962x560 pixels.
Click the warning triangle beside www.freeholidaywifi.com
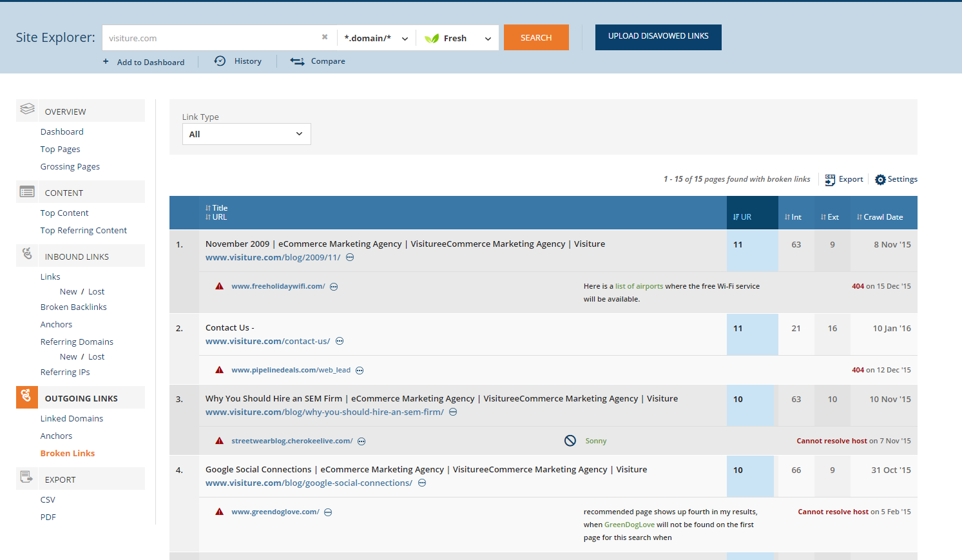219,287
